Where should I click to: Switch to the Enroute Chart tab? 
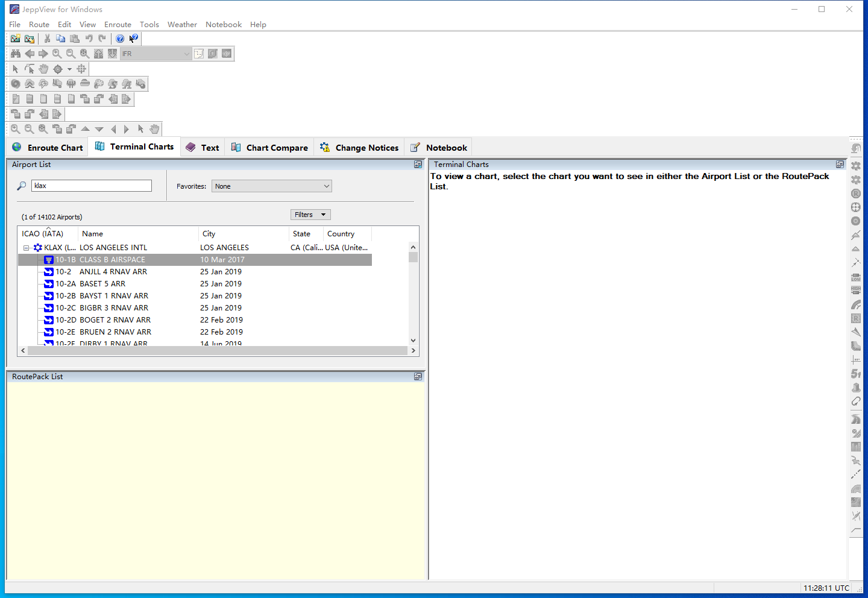[x=48, y=148]
